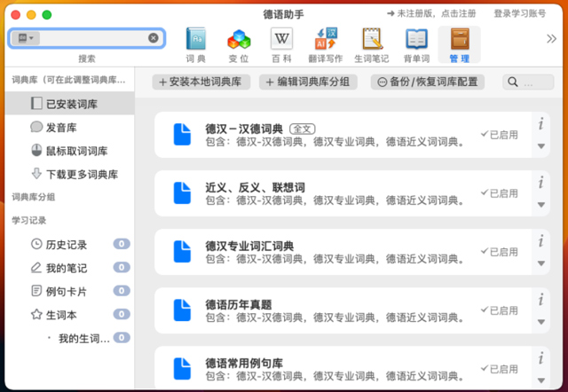Open 我的笔记 in the sidebar
Viewport: 568px width, 392px height.
pyautogui.click(x=70, y=268)
